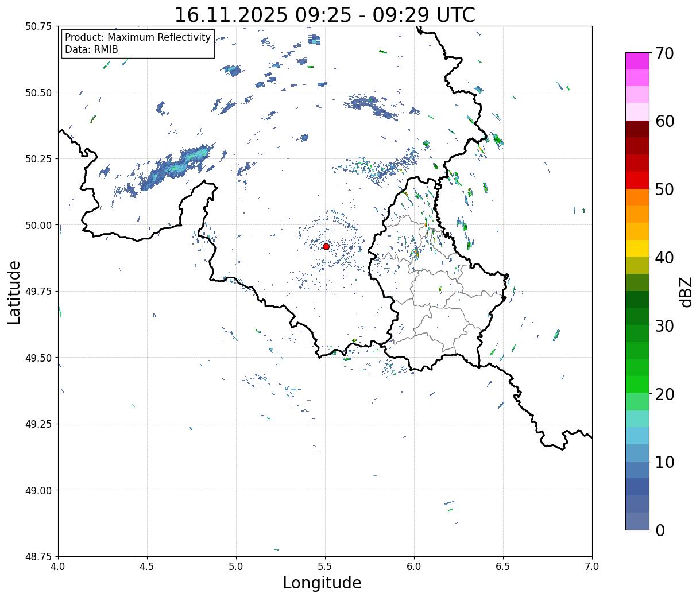Click the 'Product: Maximum Reflectivity' legend text
The height and width of the screenshot is (597, 700).
point(138,37)
